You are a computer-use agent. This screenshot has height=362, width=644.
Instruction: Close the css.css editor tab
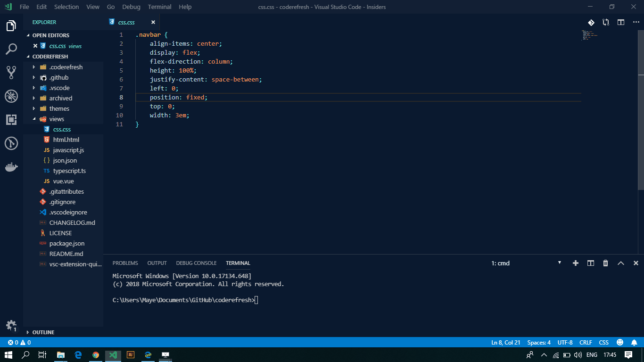tap(153, 22)
